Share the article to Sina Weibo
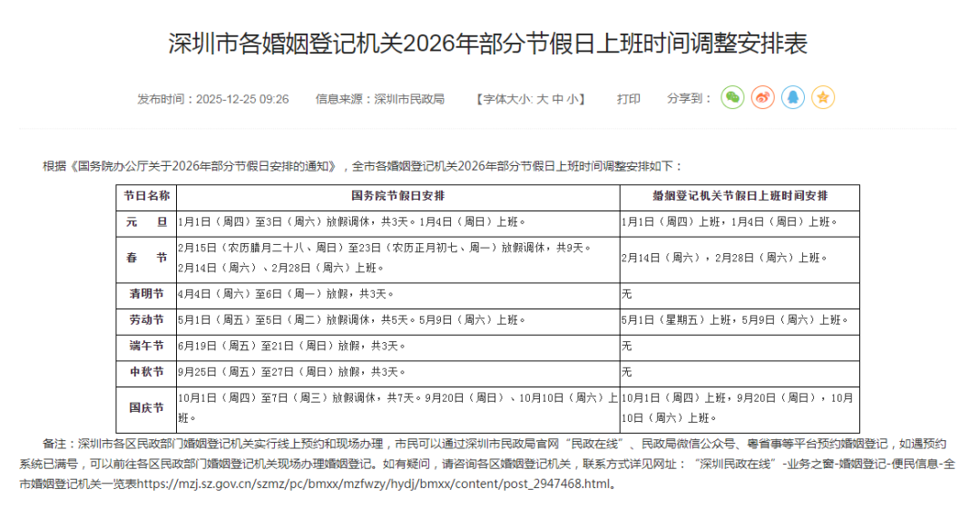 762,98
